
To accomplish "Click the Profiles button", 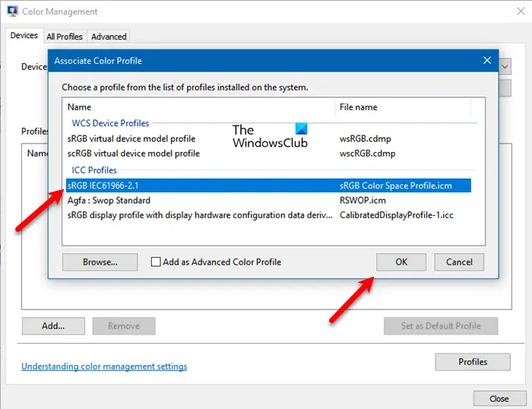I will coord(473,362).
